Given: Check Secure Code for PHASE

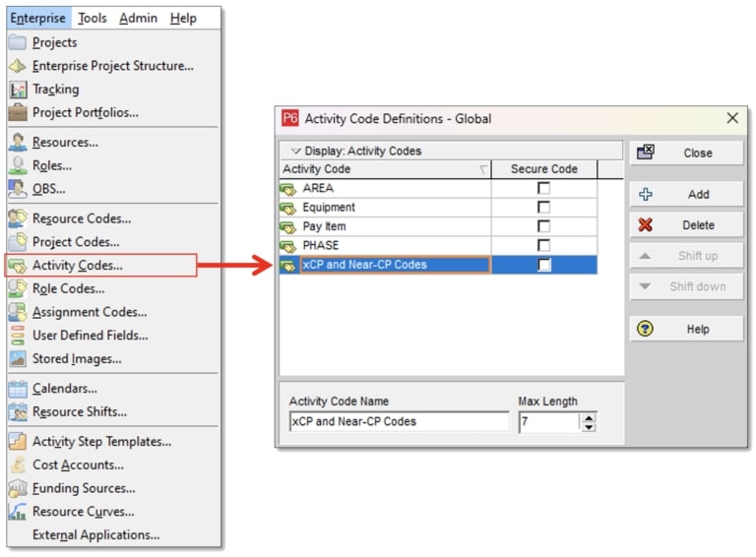Looking at the screenshot, I should (x=543, y=245).
